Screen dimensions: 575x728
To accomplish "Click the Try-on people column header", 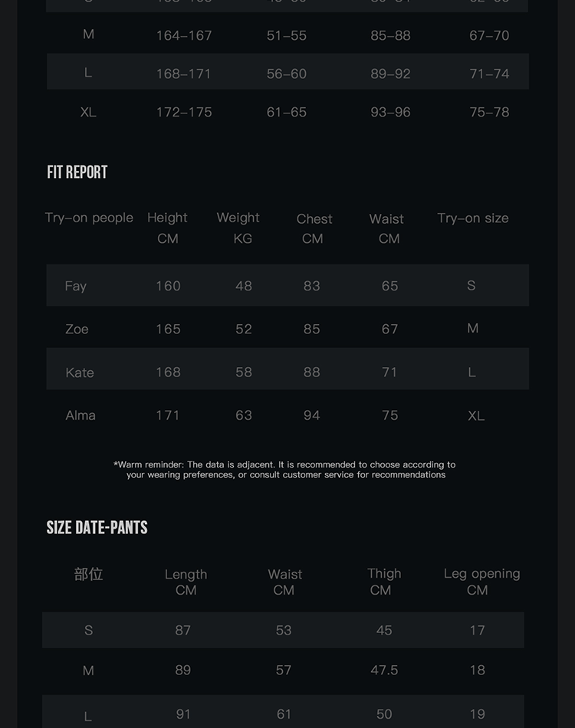I will point(89,218).
